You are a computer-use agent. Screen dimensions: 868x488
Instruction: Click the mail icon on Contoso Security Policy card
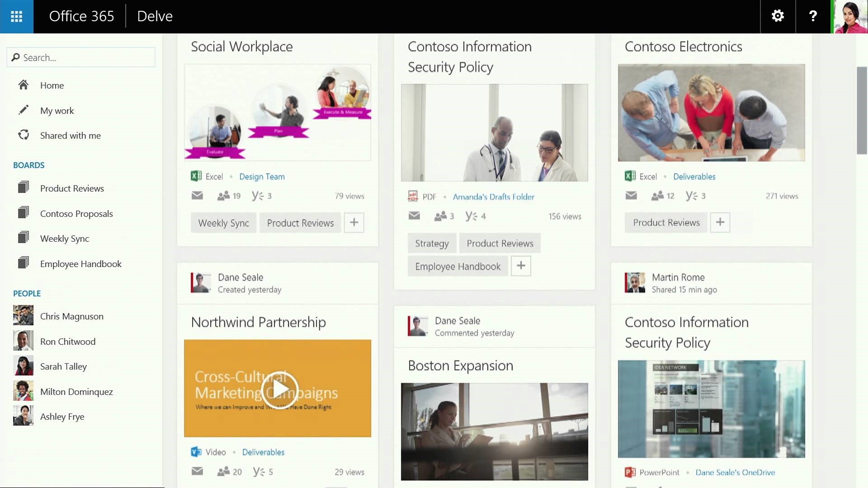pyautogui.click(x=414, y=216)
